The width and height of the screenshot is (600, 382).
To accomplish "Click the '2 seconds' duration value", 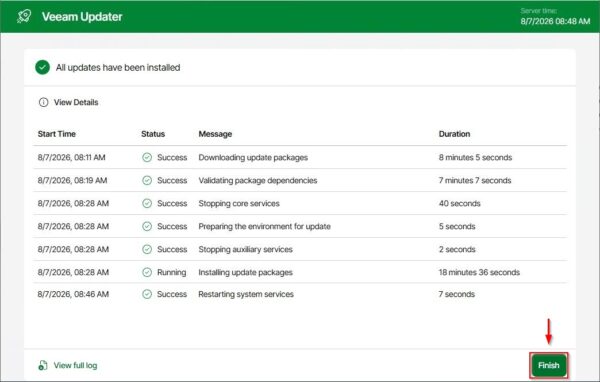I will 457,249.
